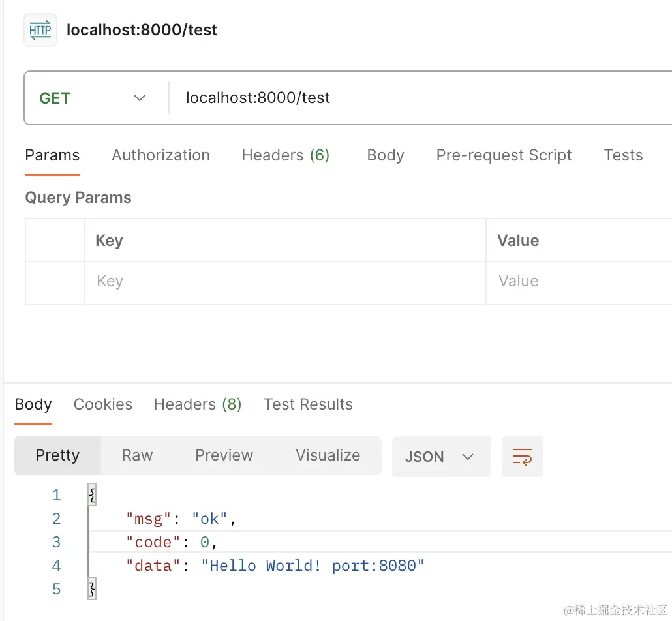The height and width of the screenshot is (621, 672).
Task: Select the Pretty response view
Action: coord(57,455)
